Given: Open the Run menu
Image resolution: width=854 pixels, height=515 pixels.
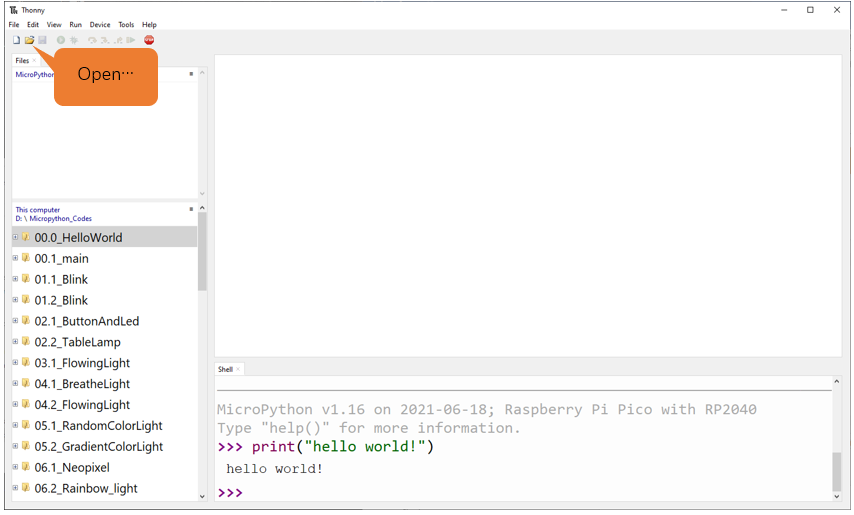Looking at the screenshot, I should pos(75,24).
